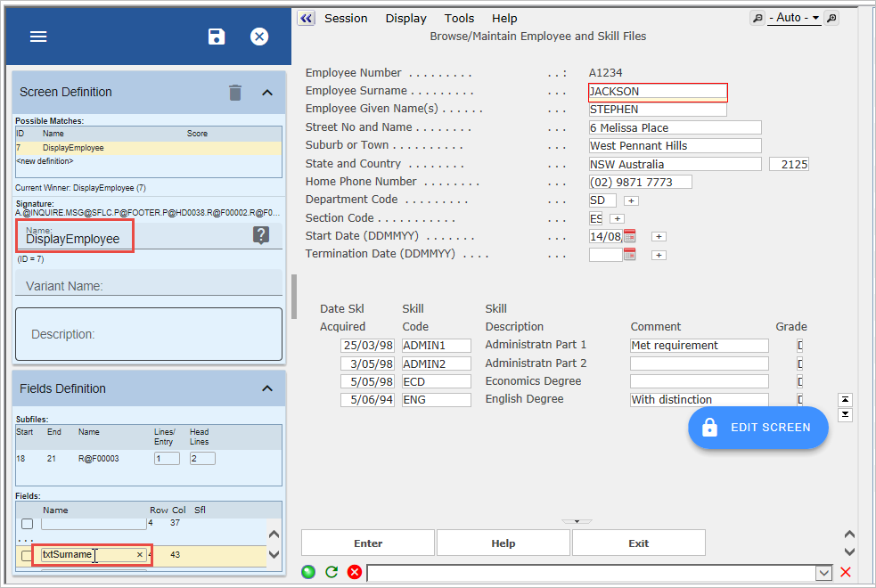
Task: Collapse the Screen Definition section
Action: (267, 93)
